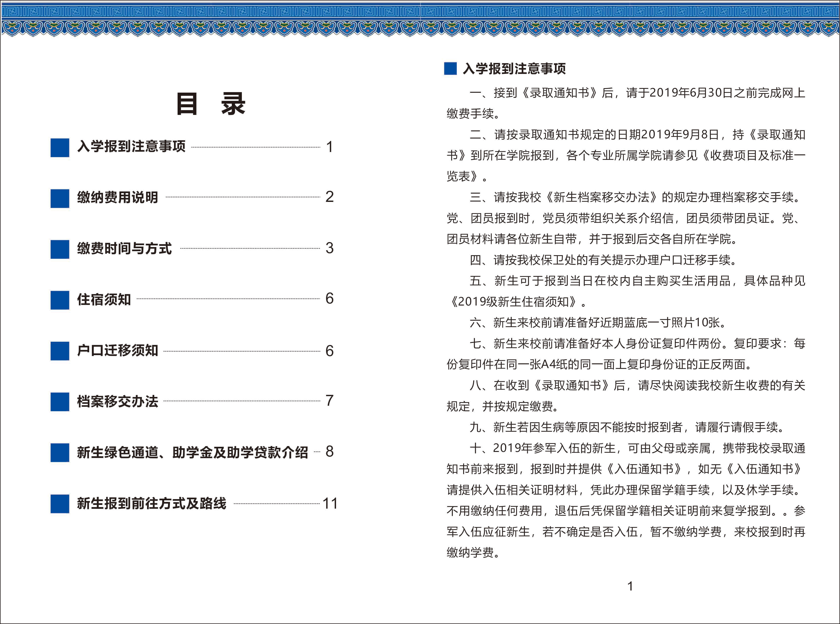Click blue square beside 住宿须知
Image resolution: width=840 pixels, height=624 pixels.
click(60, 300)
